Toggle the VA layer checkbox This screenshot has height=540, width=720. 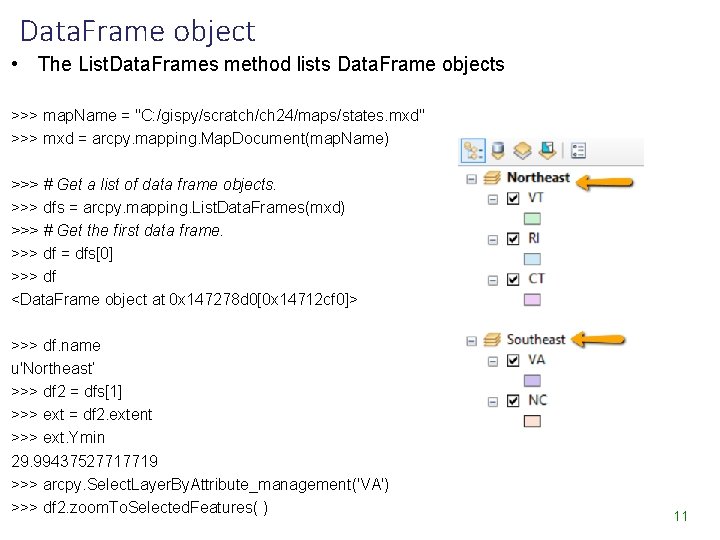point(513,360)
